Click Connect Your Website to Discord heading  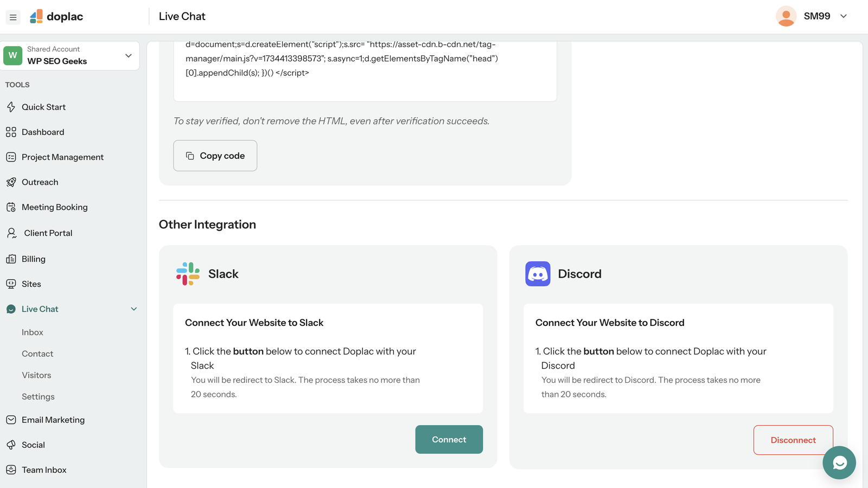pyautogui.click(x=610, y=323)
